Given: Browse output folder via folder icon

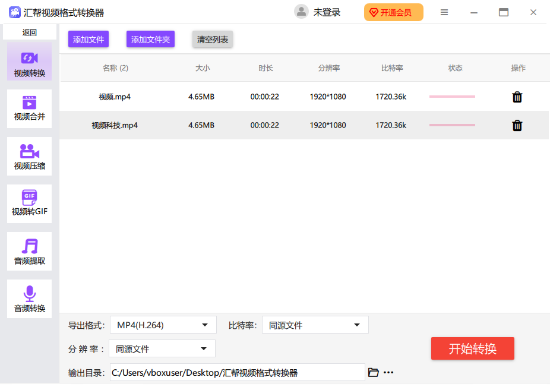Looking at the screenshot, I should pos(373,372).
